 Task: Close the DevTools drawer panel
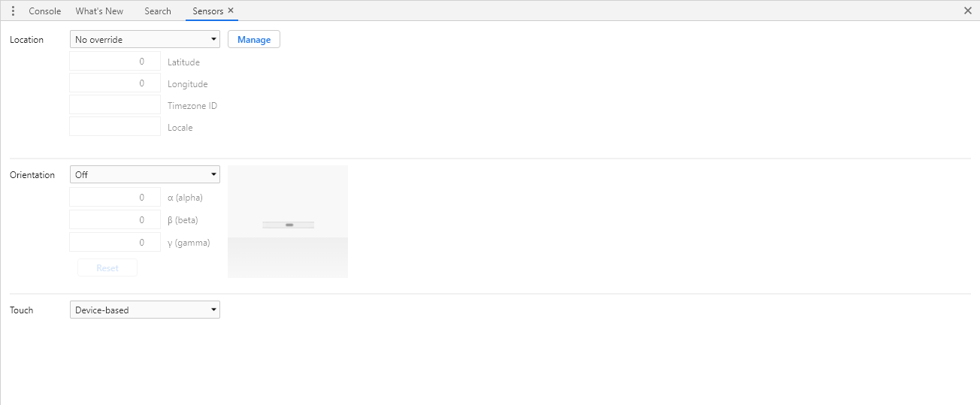(x=968, y=11)
